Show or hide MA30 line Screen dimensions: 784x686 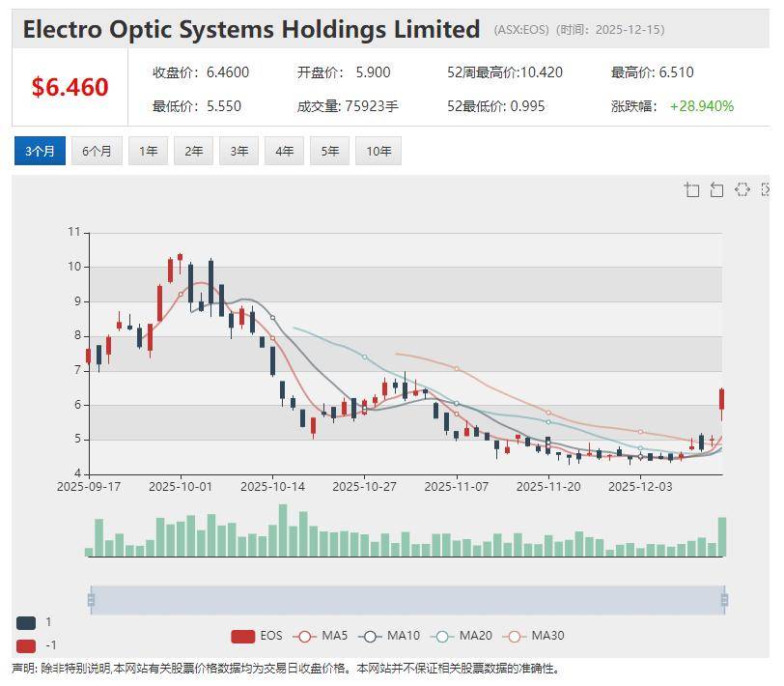533,636
